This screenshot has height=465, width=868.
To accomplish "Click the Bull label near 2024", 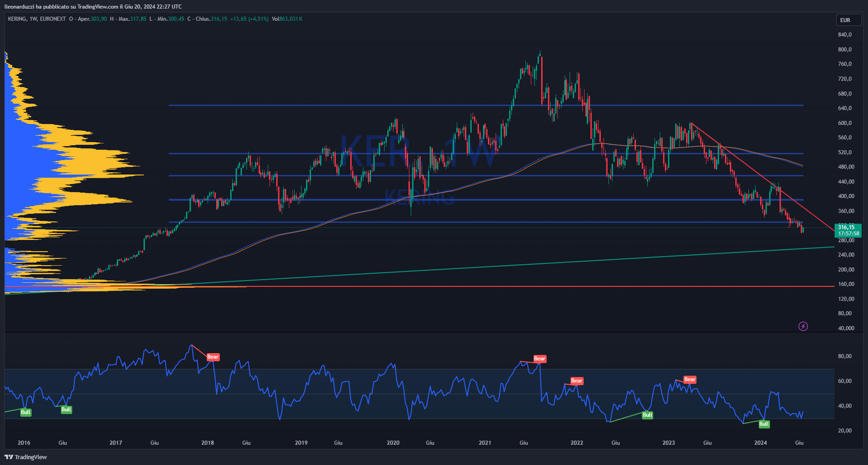I will [x=764, y=424].
